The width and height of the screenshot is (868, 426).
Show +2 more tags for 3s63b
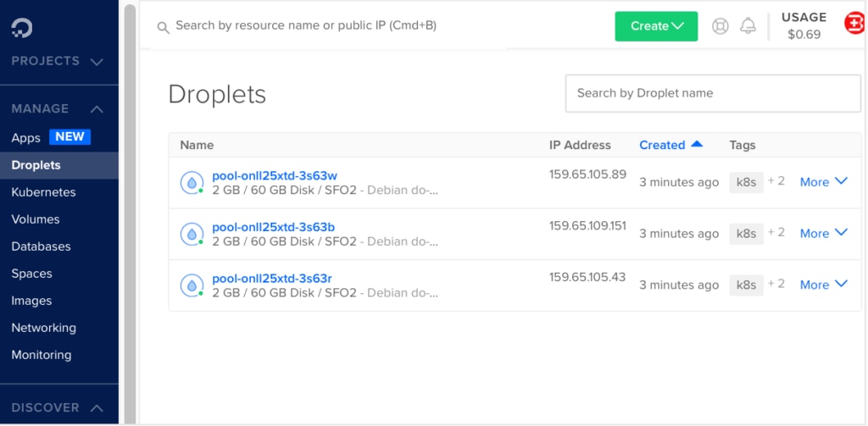pyautogui.click(x=776, y=232)
